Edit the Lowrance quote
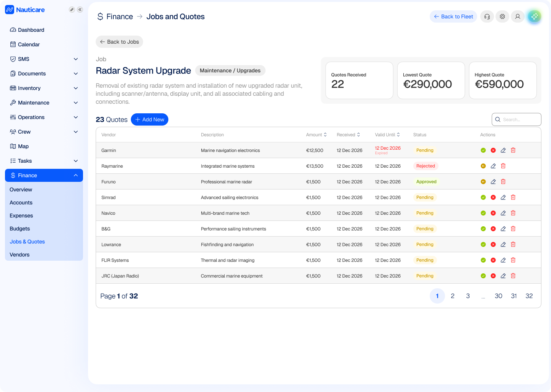 [503, 244]
